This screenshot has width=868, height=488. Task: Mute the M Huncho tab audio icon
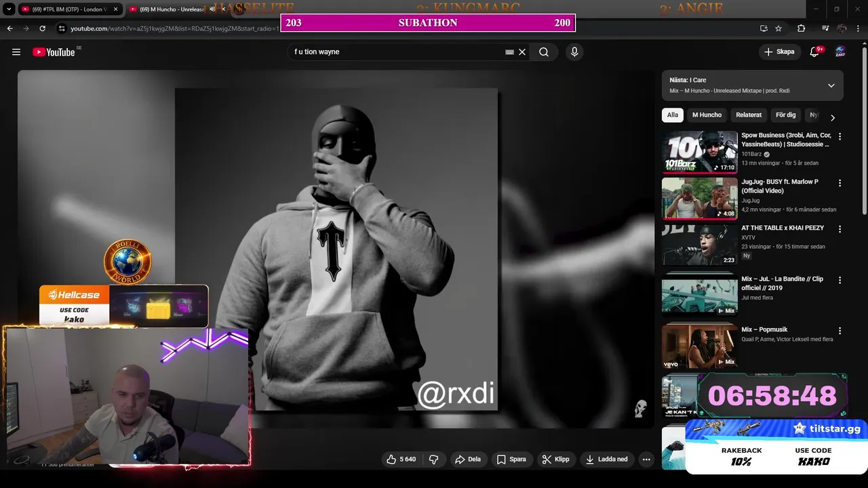212,9
